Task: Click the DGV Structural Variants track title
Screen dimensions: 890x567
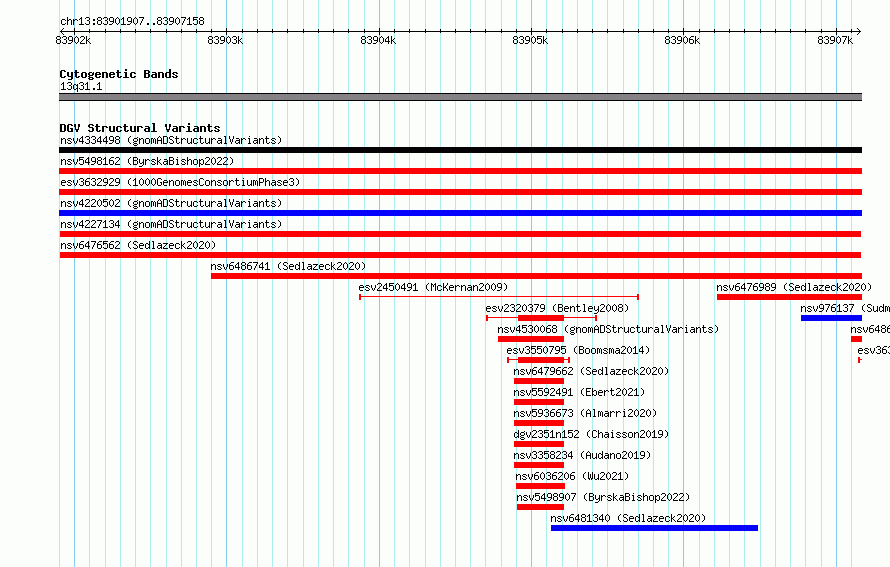Action: point(140,128)
